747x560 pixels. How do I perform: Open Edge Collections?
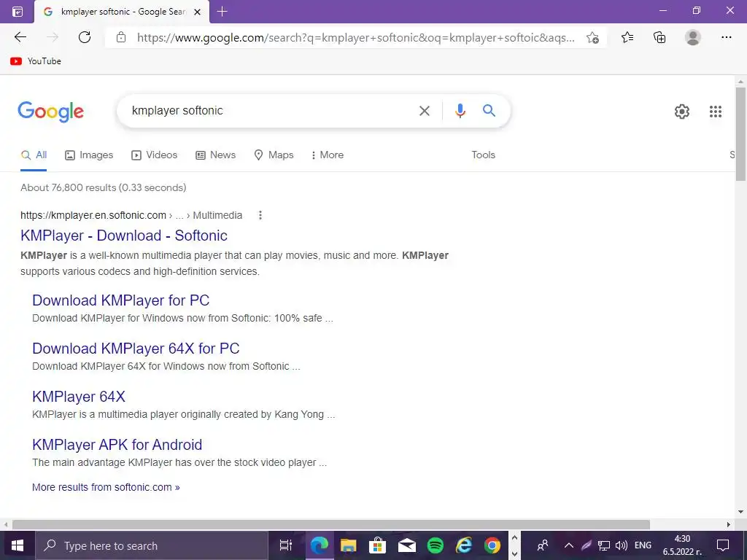pos(659,37)
